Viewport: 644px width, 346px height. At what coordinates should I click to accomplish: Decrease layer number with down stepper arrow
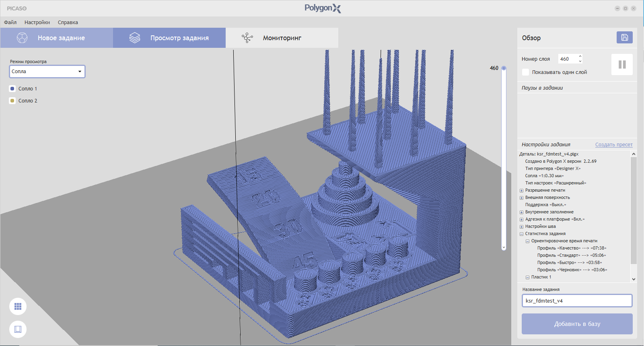pos(580,61)
